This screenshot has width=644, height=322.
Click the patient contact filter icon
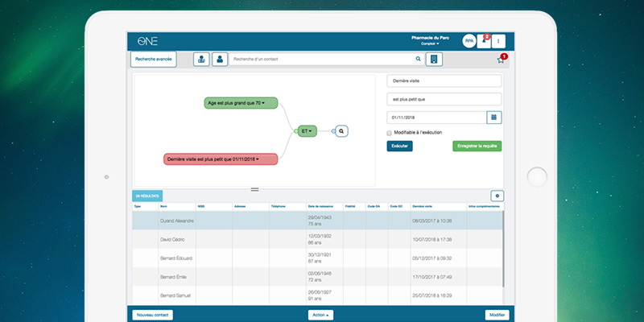pyautogui.click(x=220, y=59)
